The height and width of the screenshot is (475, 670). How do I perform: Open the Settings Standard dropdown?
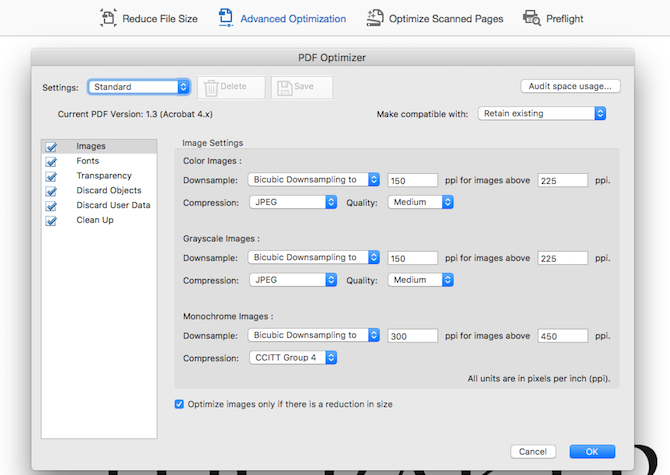[138, 87]
